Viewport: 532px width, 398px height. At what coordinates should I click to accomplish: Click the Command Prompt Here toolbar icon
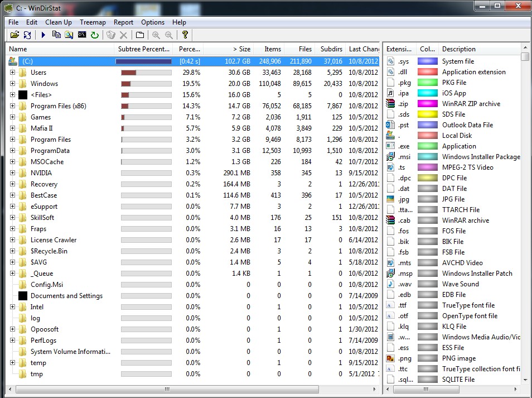(x=82, y=35)
